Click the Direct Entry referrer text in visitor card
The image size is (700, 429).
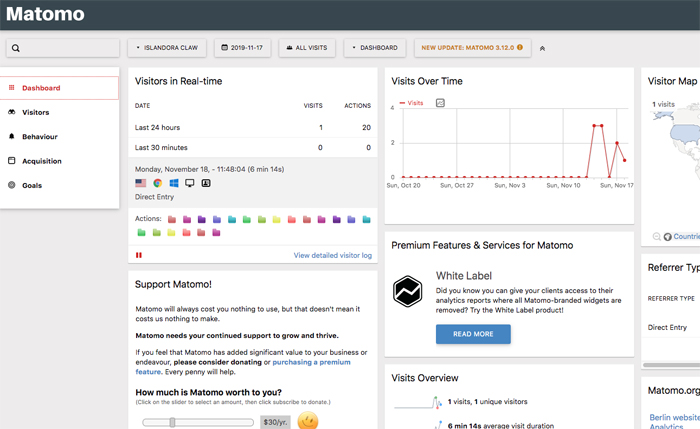click(154, 197)
